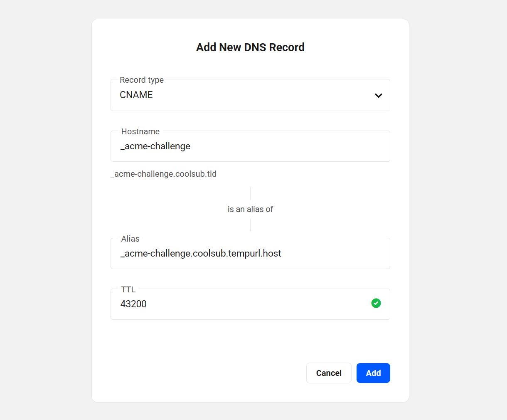Click the "is an alias of" text
The image size is (507, 420).
tap(250, 209)
